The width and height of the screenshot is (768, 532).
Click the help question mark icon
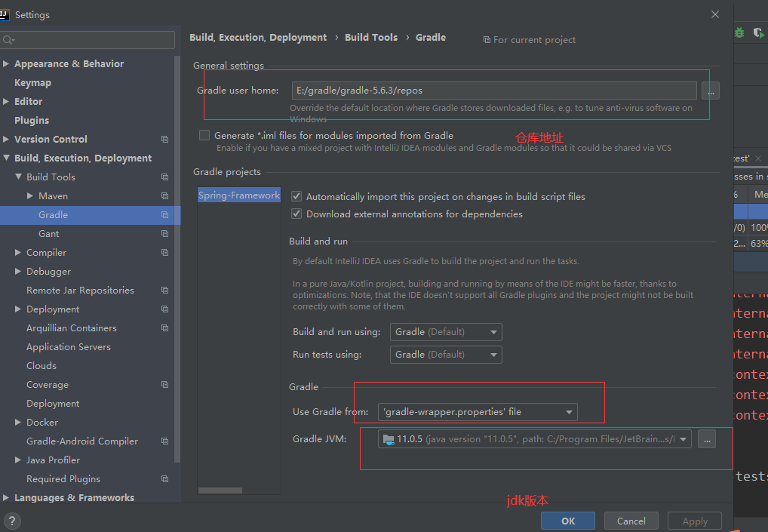(12, 521)
